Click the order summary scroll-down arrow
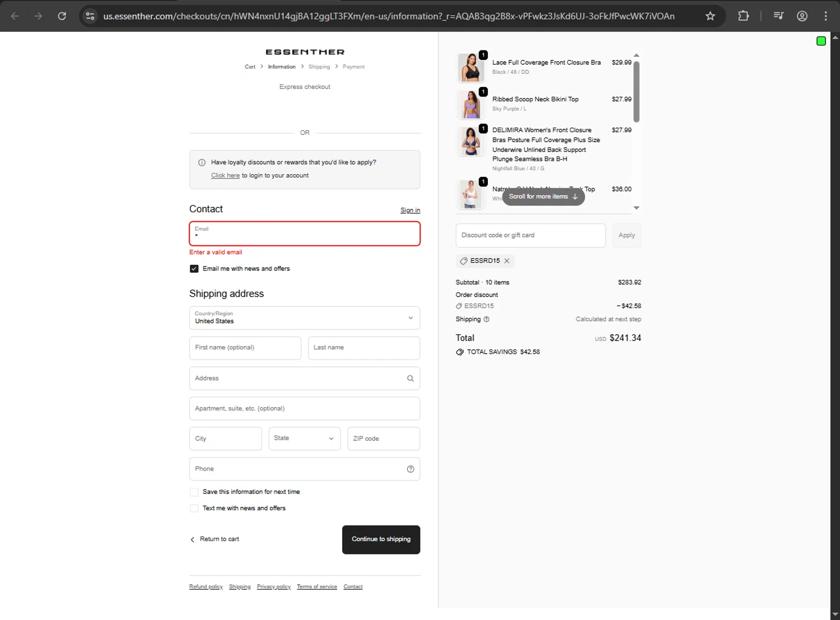 pyautogui.click(x=636, y=208)
